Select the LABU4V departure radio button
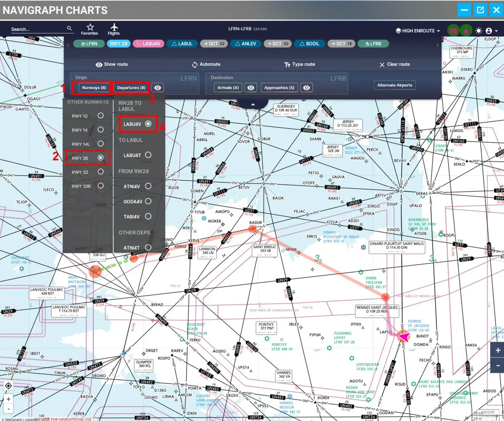The image size is (504, 421). (x=148, y=124)
